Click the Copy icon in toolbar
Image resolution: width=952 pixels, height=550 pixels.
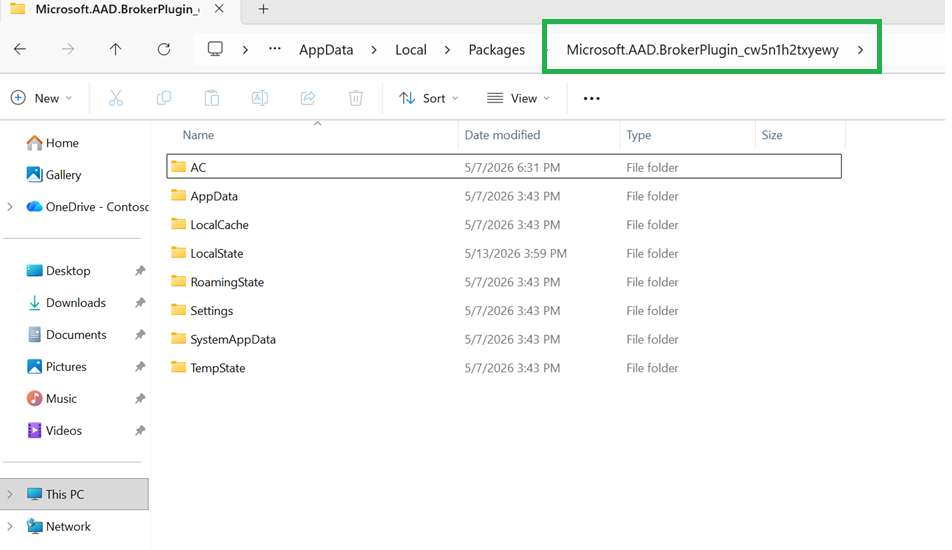pyautogui.click(x=164, y=98)
